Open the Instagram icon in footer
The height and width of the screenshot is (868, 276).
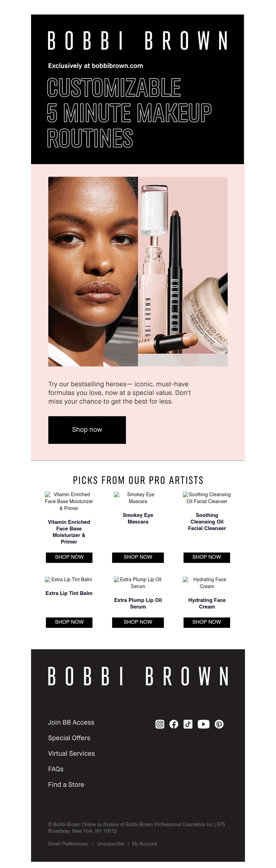tap(160, 724)
